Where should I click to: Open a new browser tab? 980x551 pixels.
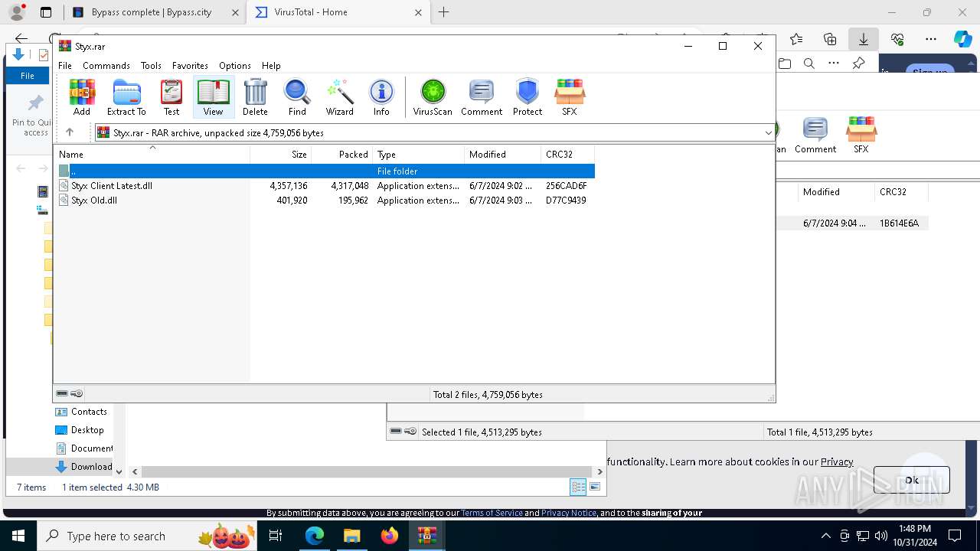coord(444,12)
